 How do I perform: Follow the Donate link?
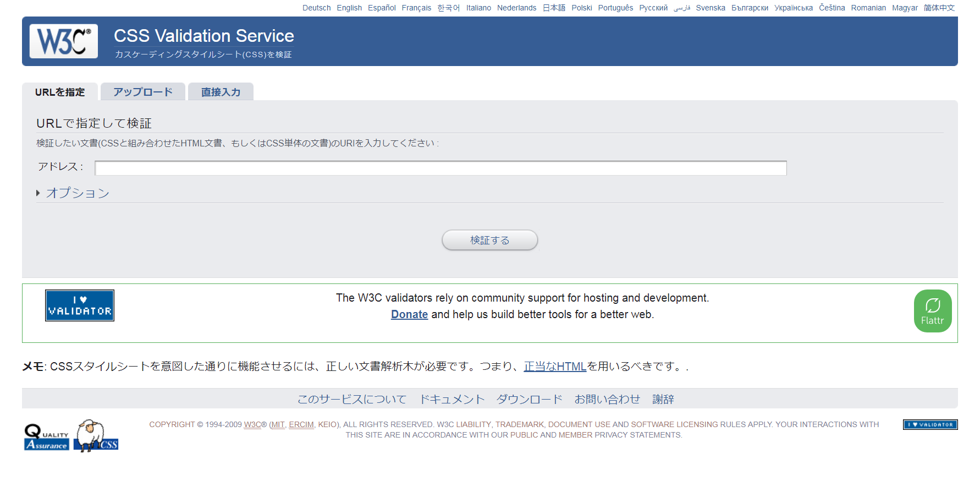tap(409, 314)
